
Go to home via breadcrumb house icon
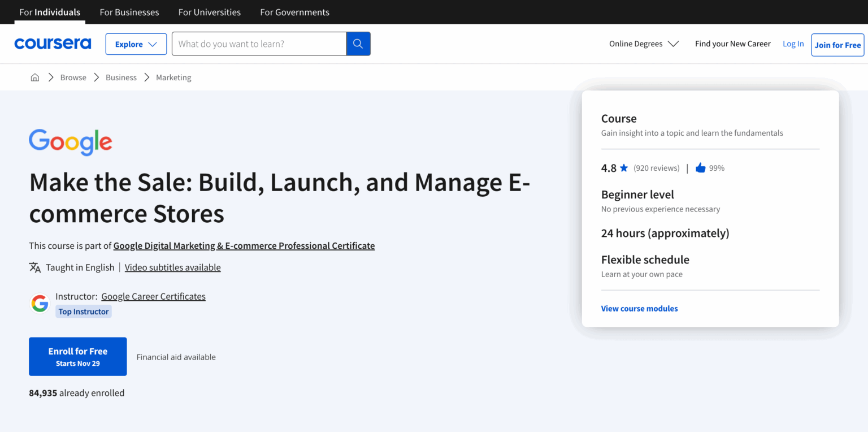[35, 77]
